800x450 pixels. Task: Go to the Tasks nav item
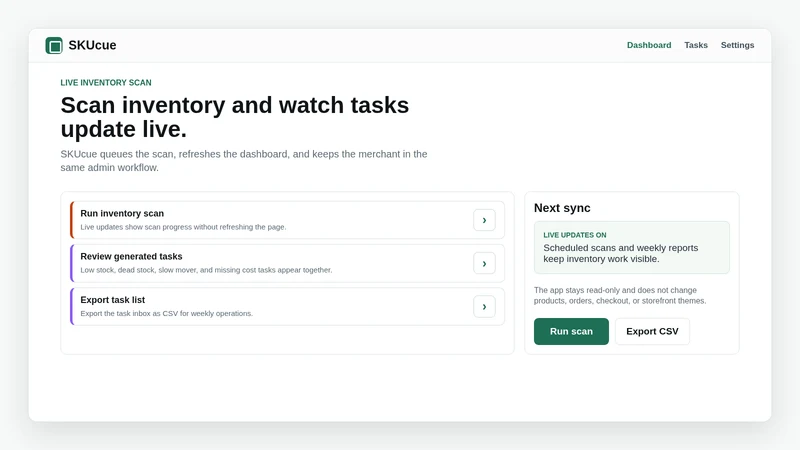coord(696,45)
